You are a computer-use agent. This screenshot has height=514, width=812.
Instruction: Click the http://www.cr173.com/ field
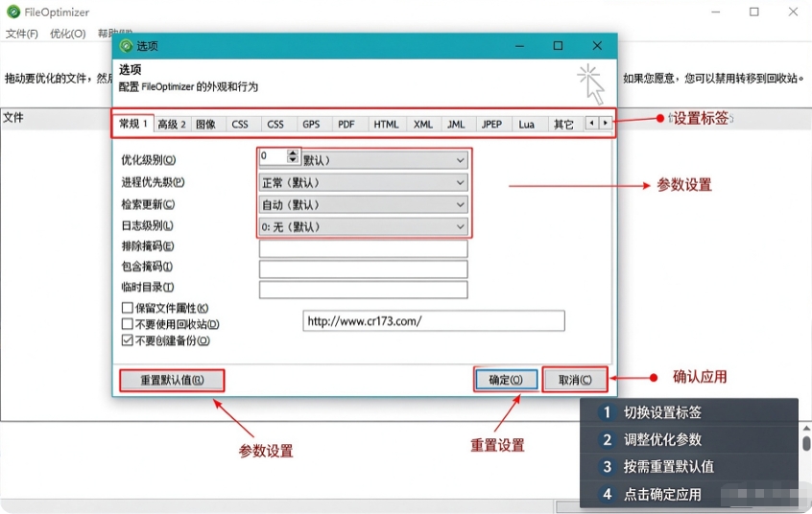434,321
